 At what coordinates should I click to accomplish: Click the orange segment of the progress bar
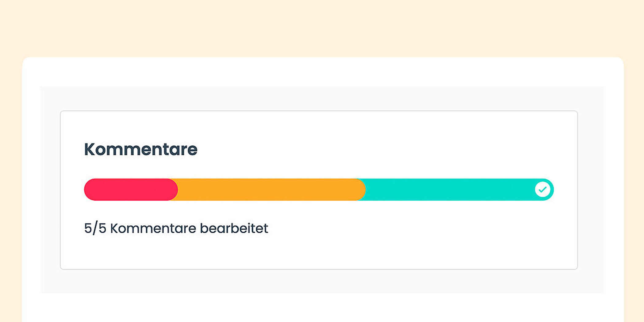click(267, 190)
